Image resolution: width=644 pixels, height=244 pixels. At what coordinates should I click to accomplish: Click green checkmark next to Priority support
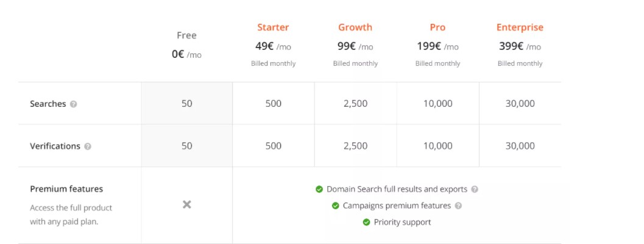tap(367, 222)
